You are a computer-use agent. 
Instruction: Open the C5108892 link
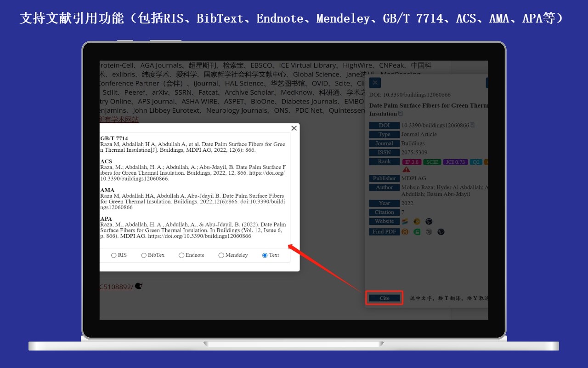pos(116,287)
